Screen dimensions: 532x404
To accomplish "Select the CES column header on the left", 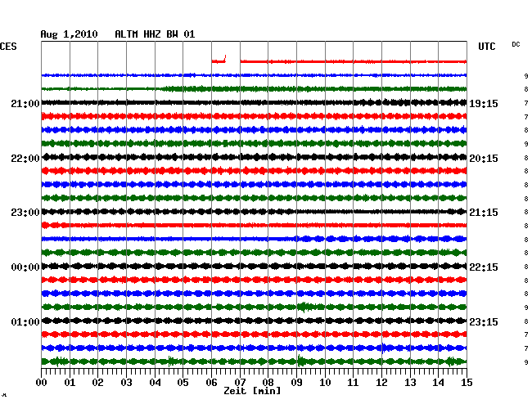I will [8, 47].
